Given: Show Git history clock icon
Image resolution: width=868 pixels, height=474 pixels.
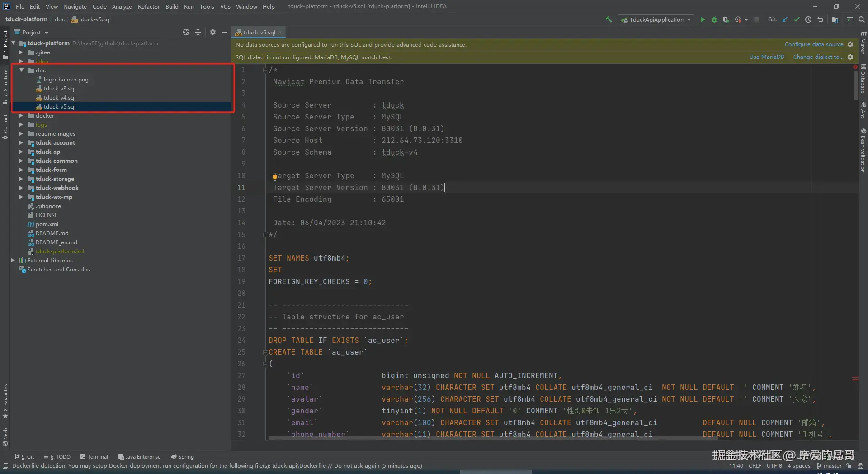Looking at the screenshot, I should (808, 19).
